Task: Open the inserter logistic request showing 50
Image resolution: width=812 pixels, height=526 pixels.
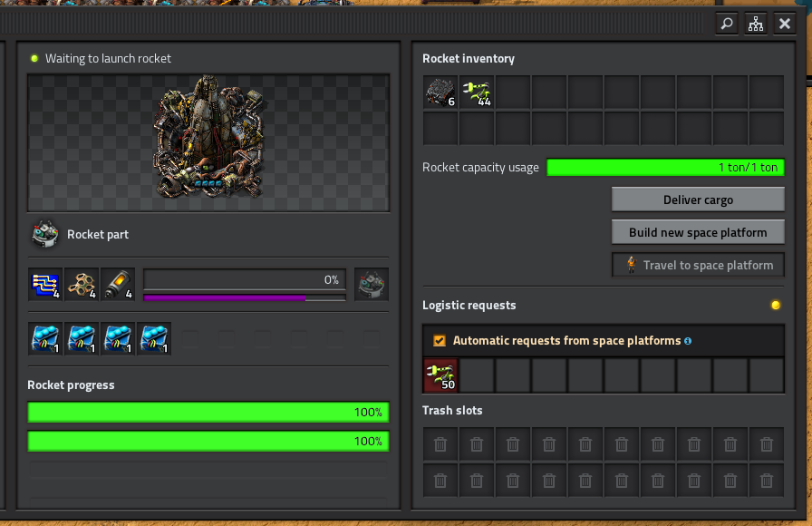Action: [x=440, y=375]
